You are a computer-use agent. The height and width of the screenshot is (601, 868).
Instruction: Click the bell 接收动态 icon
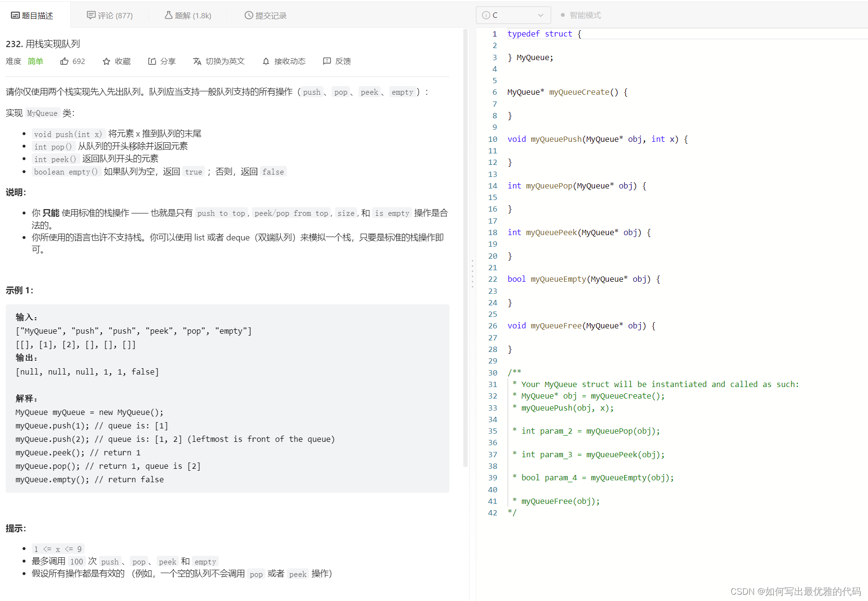(266, 61)
